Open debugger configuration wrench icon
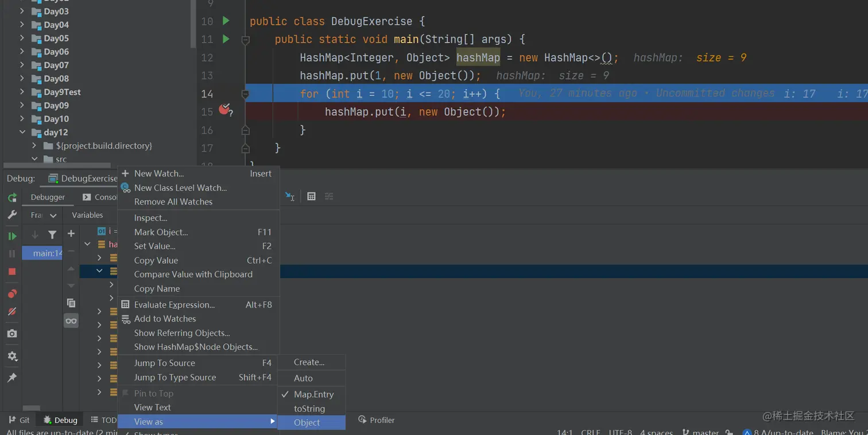Image resolution: width=868 pixels, height=435 pixels. pyautogui.click(x=12, y=215)
